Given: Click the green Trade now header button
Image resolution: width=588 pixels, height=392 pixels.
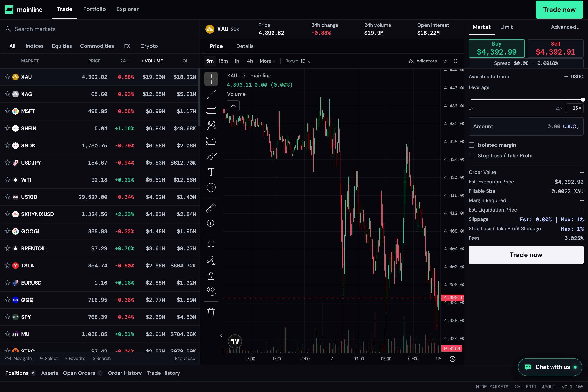Looking at the screenshot, I should (x=559, y=10).
